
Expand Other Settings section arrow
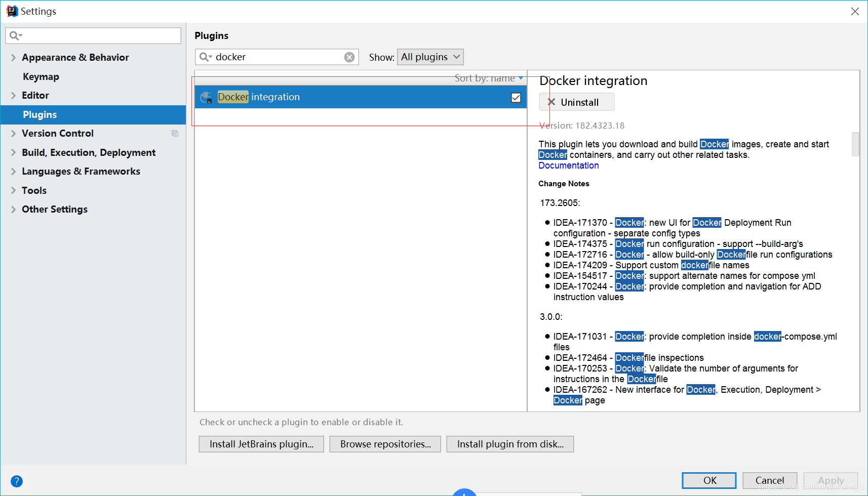tap(14, 210)
